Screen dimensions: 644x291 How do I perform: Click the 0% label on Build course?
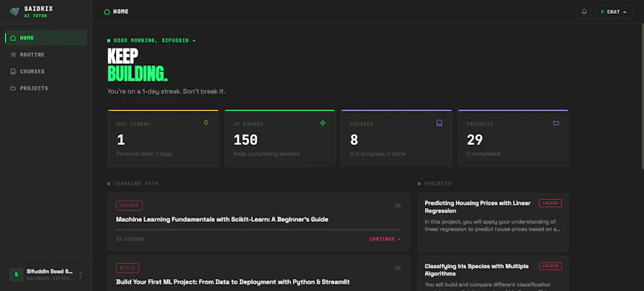click(398, 268)
